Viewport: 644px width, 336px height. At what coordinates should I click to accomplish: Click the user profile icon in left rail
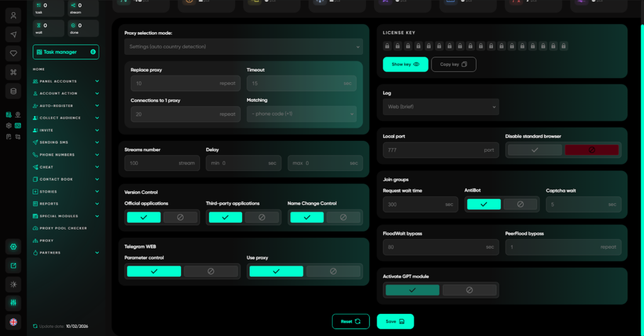tap(13, 15)
